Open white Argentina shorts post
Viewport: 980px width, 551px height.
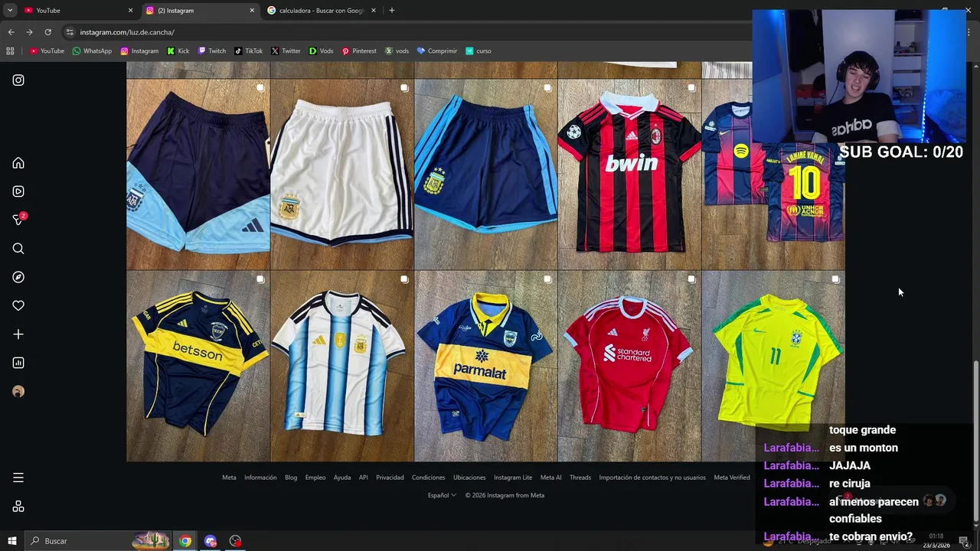click(x=341, y=174)
